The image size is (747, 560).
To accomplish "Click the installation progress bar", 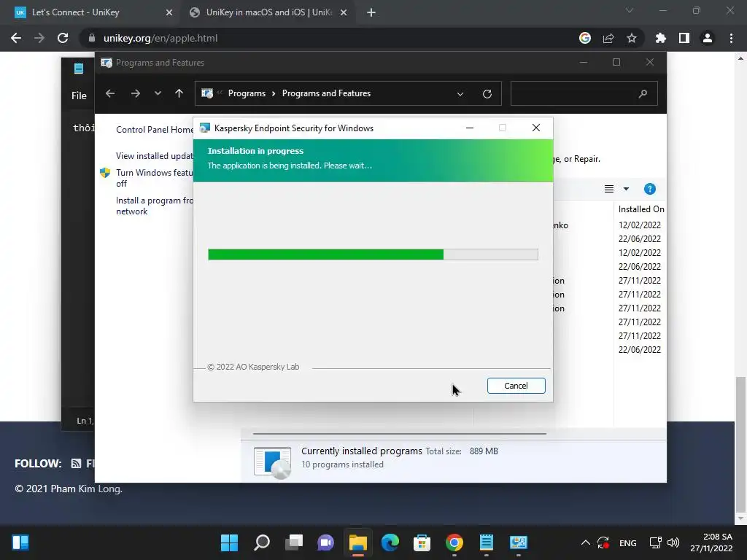I will click(373, 254).
